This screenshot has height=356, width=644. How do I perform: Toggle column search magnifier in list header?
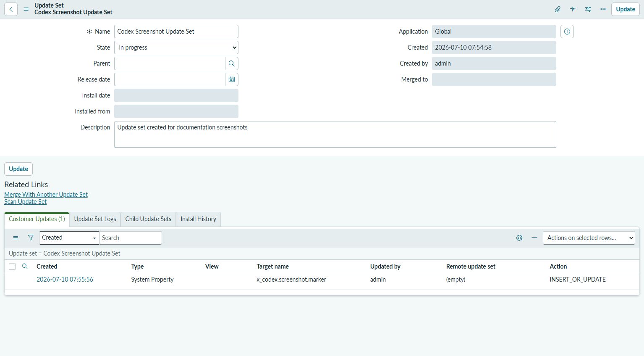pyautogui.click(x=25, y=266)
